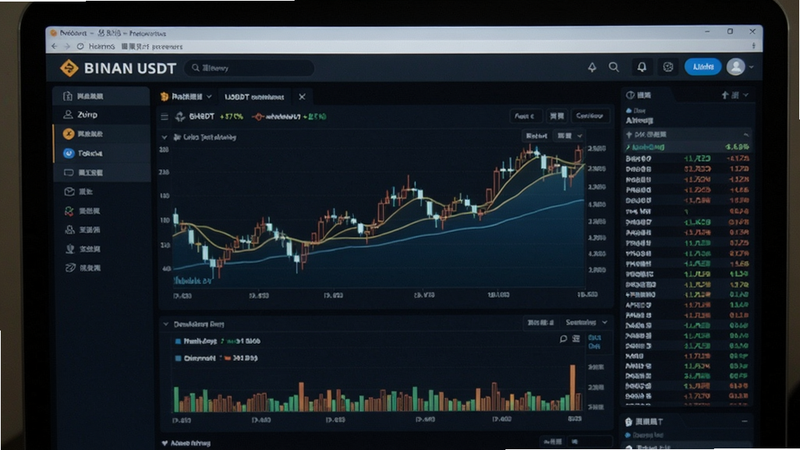Open the hamburger menu icon beside the pair name
Screen dimensions: 800x450
point(164,117)
